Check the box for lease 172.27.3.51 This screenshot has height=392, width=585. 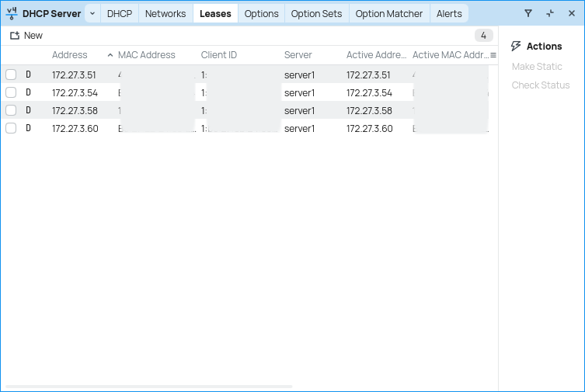(x=11, y=75)
